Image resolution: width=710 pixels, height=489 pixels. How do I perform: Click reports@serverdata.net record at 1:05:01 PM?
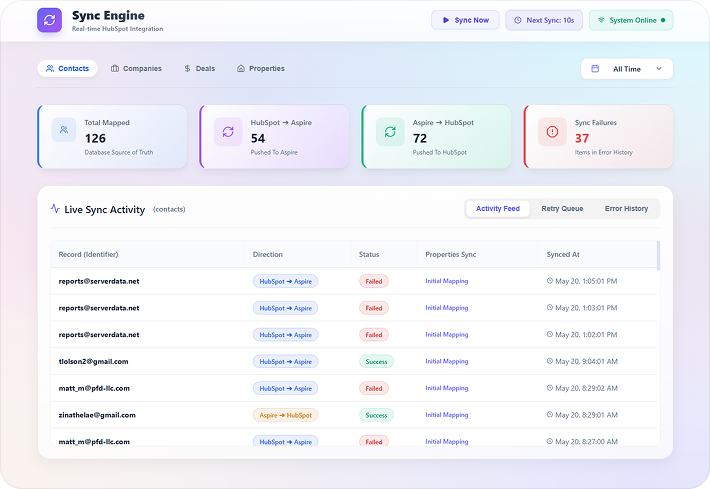(99, 281)
